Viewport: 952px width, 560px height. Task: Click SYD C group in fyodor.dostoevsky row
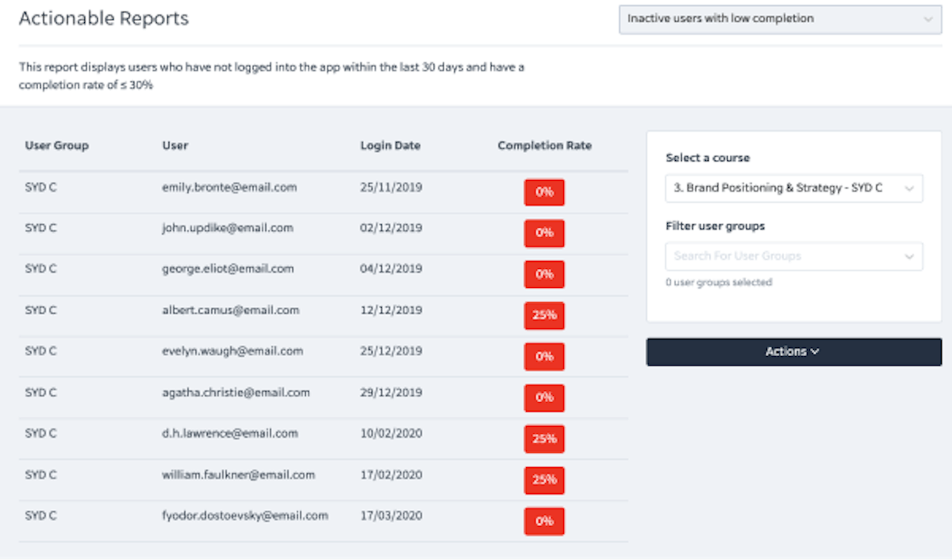[x=40, y=515]
